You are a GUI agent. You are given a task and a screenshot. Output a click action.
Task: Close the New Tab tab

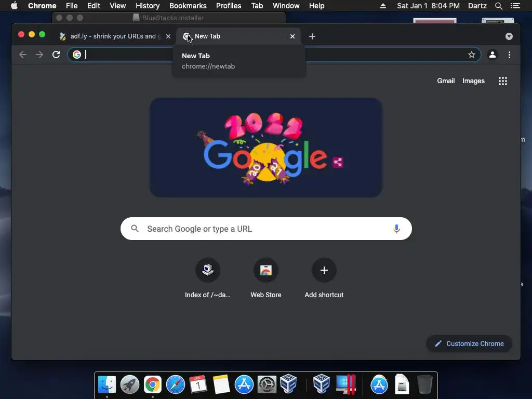292,36
